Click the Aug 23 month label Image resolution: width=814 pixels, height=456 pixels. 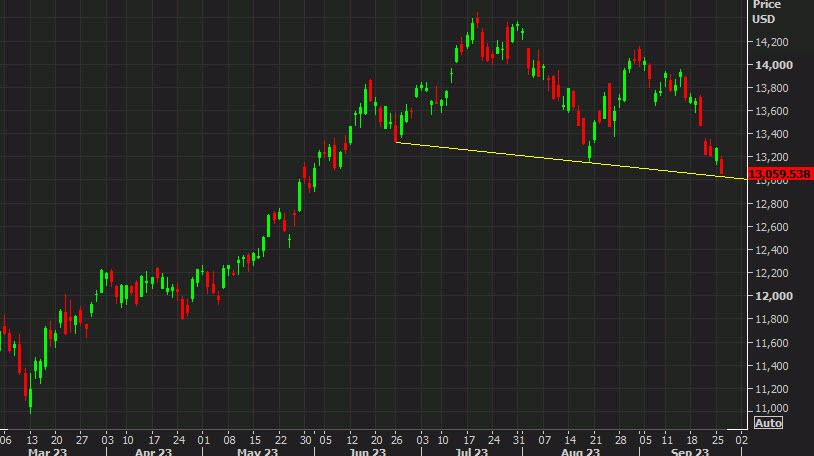[x=580, y=452]
